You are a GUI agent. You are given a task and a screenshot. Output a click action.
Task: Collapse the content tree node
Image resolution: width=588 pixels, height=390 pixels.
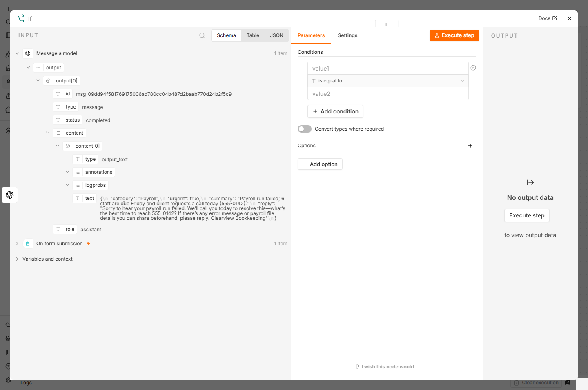click(48, 133)
